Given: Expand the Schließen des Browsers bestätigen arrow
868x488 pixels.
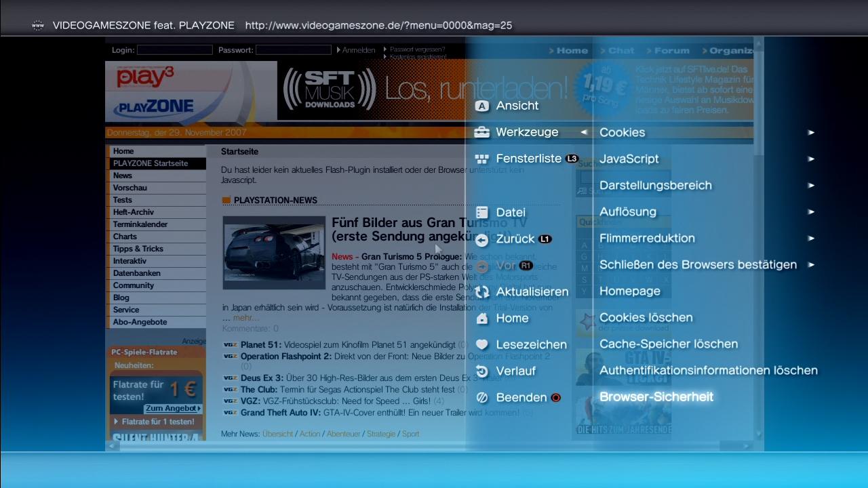Looking at the screenshot, I should click(x=811, y=265).
